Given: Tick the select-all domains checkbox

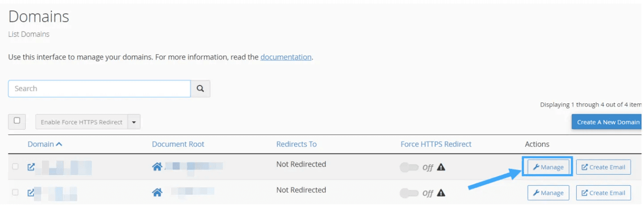Looking at the screenshot, I should click(17, 121).
